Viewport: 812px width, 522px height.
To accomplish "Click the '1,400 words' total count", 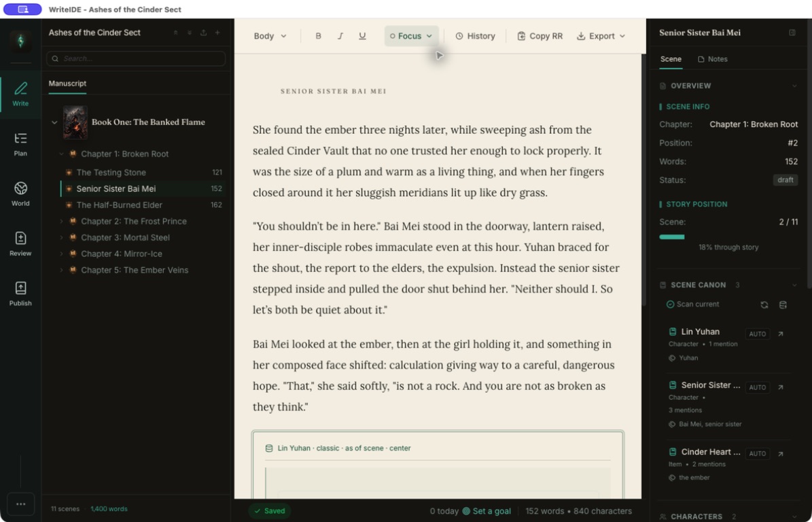I will point(109,509).
